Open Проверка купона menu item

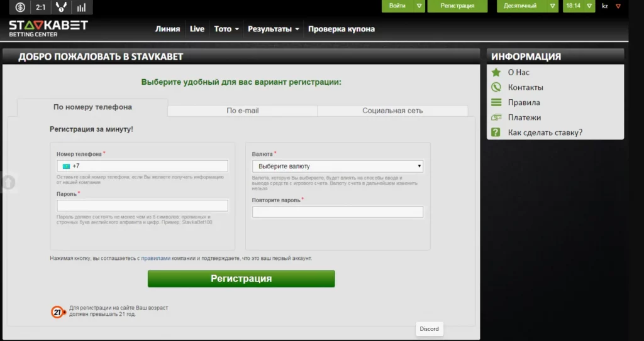341,29
